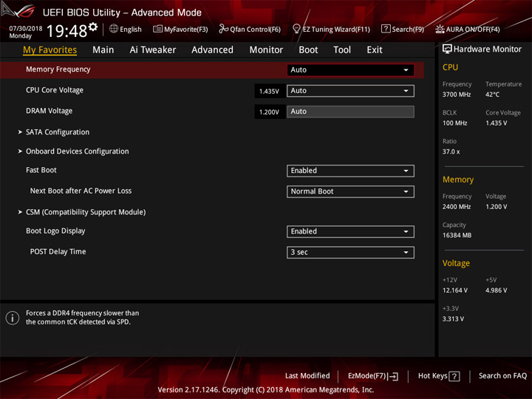The width and height of the screenshot is (532, 399).
Task: Expand CSM (Compatibility Support Module)
Action: [86, 212]
